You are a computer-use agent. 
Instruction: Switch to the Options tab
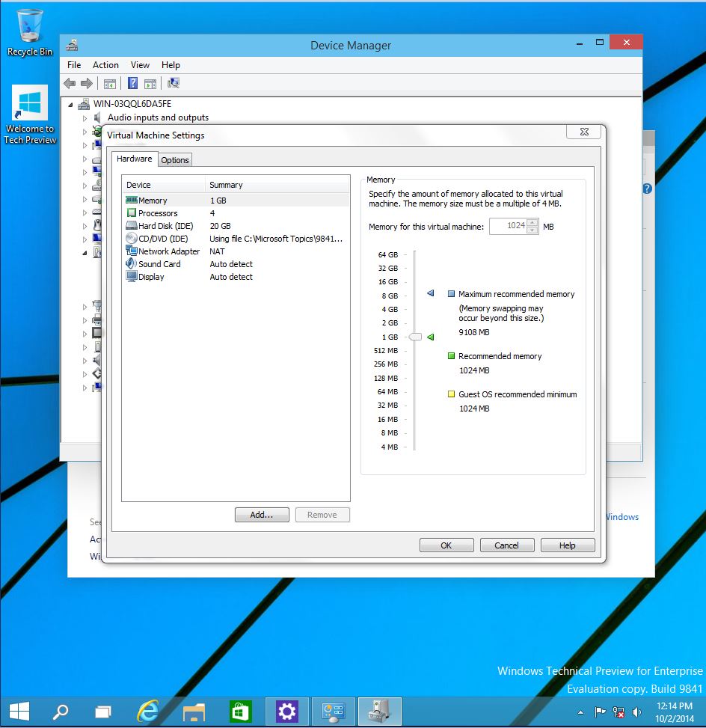pyautogui.click(x=174, y=160)
